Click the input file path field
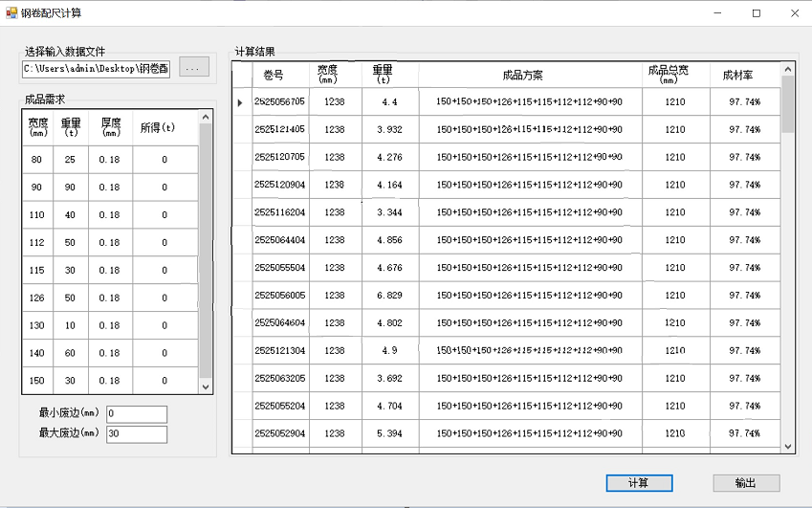 click(x=96, y=68)
